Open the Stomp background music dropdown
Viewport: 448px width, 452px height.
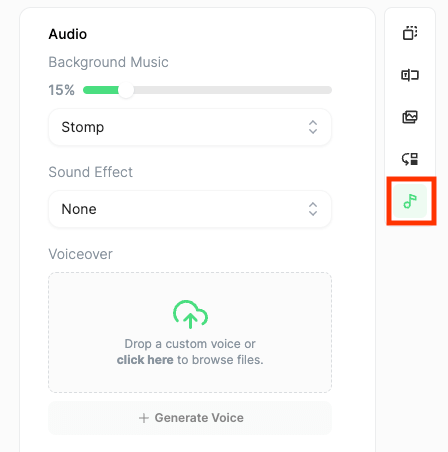pos(190,127)
